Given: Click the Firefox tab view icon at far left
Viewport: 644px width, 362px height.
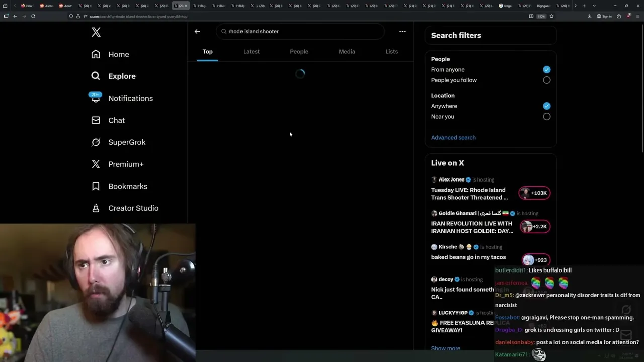Looking at the screenshot, I should tap(5, 6).
